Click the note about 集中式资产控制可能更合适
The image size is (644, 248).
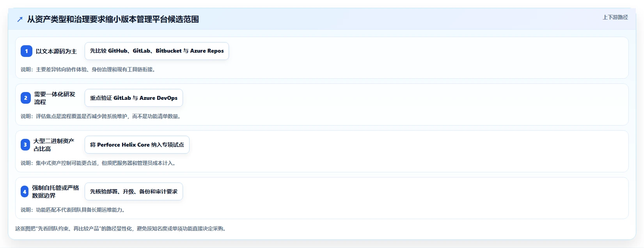(99, 163)
